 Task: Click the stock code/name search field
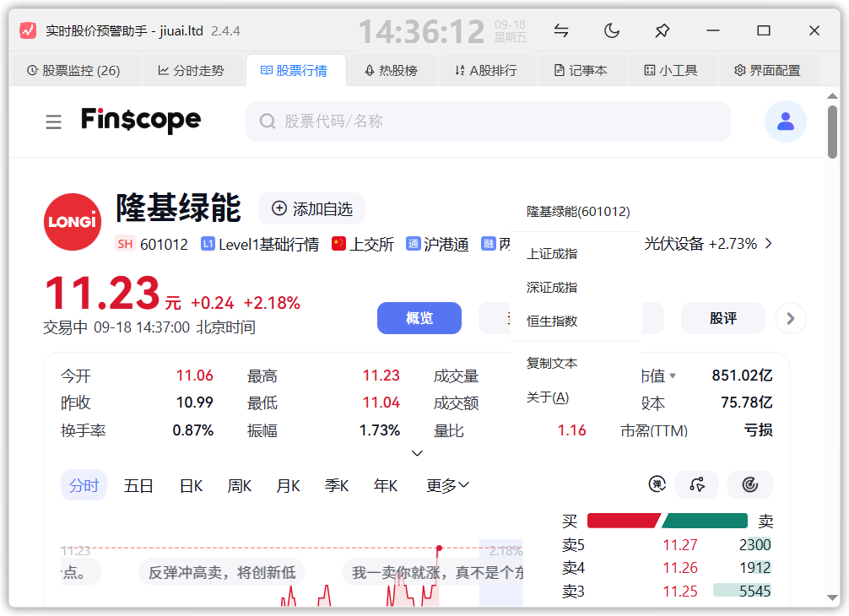point(488,122)
